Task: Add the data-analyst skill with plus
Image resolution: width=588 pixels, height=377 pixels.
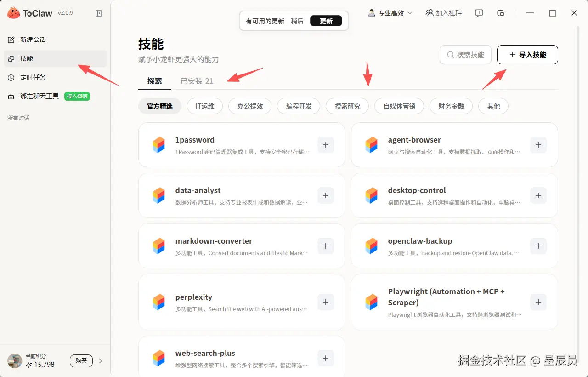Action: pos(326,195)
